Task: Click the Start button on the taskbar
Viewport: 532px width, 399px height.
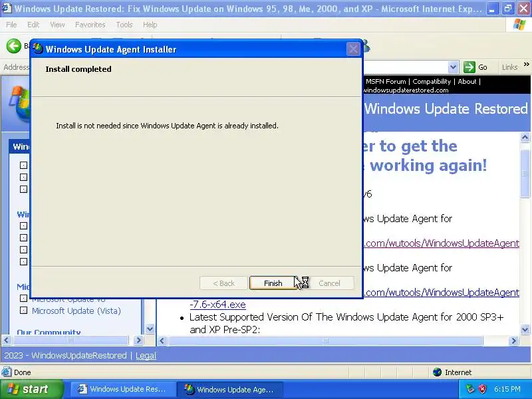Action: [32, 389]
